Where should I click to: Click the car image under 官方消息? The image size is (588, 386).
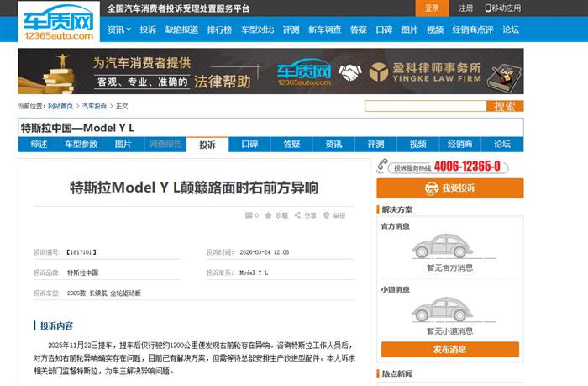point(449,246)
